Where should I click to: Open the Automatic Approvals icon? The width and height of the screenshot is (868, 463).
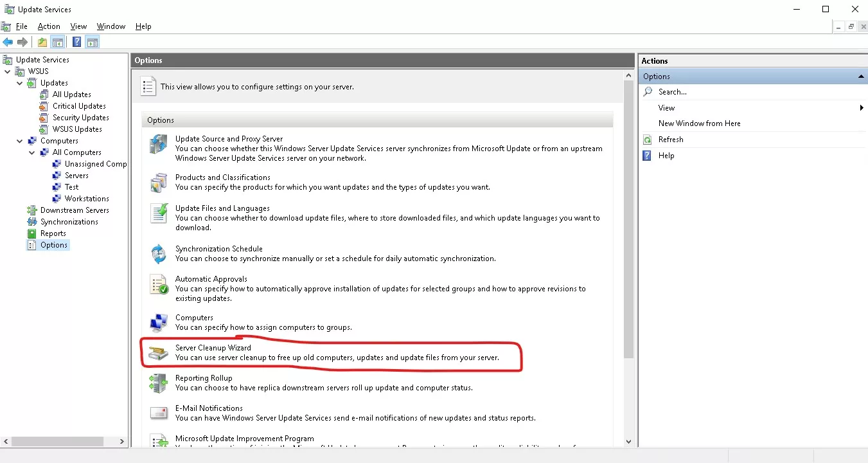tap(158, 284)
